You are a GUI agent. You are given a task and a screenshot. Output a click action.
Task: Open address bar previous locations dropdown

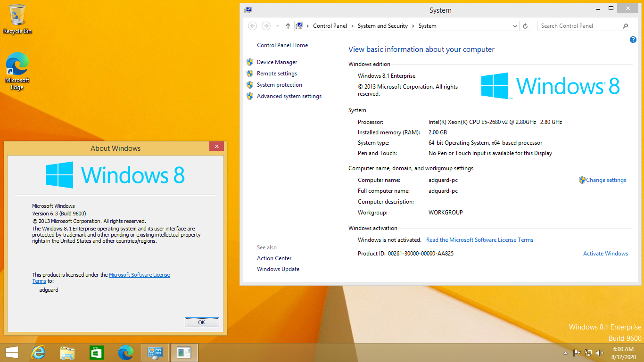point(515,26)
